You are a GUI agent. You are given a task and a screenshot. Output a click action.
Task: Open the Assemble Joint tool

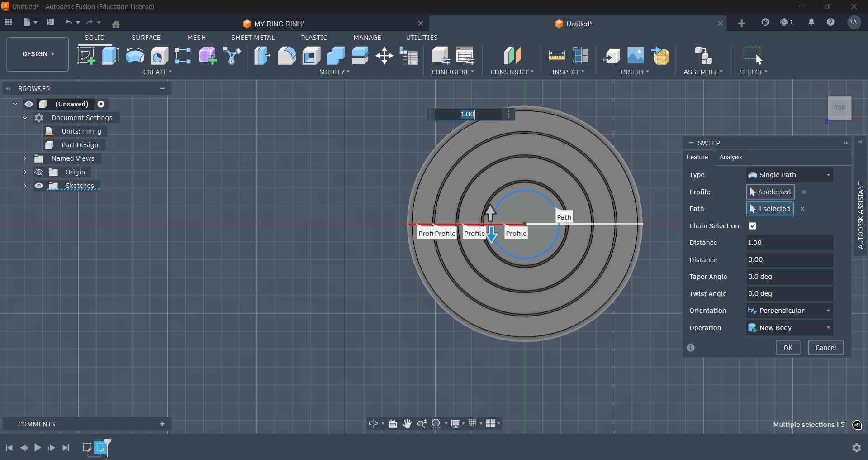coord(703,56)
